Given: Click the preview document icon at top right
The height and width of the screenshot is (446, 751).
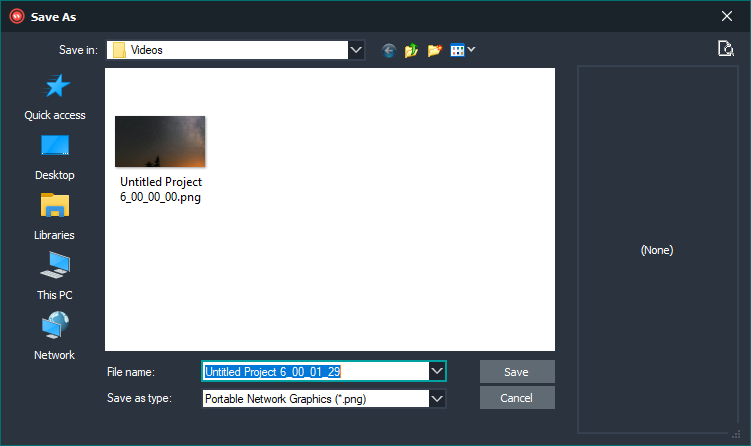Looking at the screenshot, I should coord(726,48).
